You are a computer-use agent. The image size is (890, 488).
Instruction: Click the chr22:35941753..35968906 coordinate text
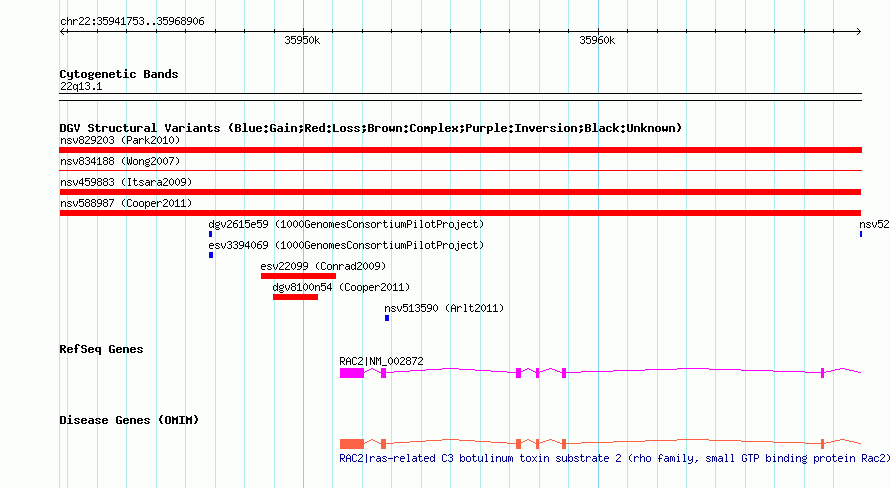pos(132,21)
